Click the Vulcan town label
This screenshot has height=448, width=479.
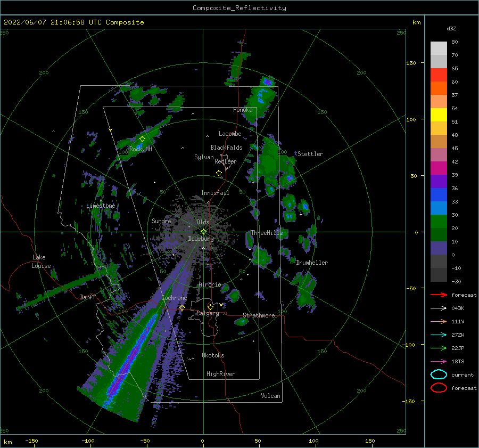(x=270, y=396)
